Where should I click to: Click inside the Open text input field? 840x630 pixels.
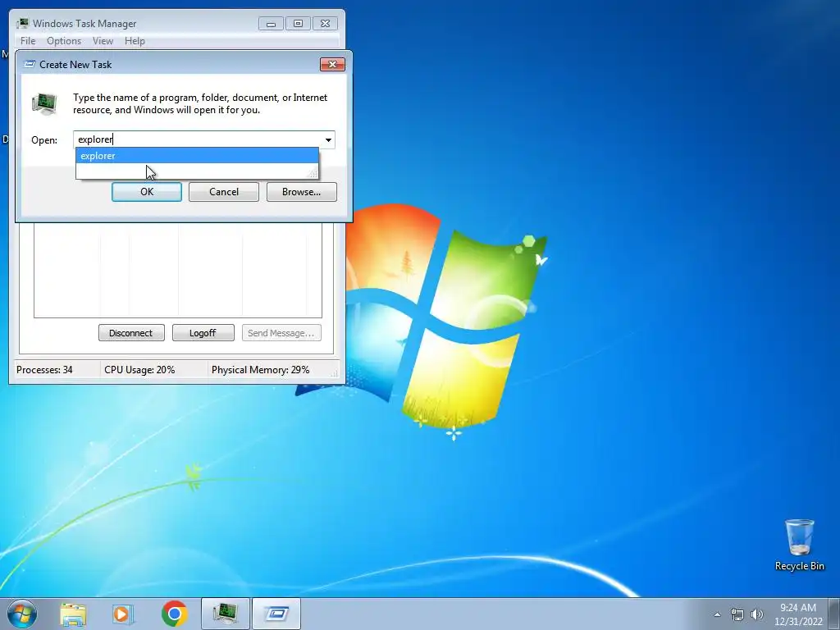click(199, 139)
